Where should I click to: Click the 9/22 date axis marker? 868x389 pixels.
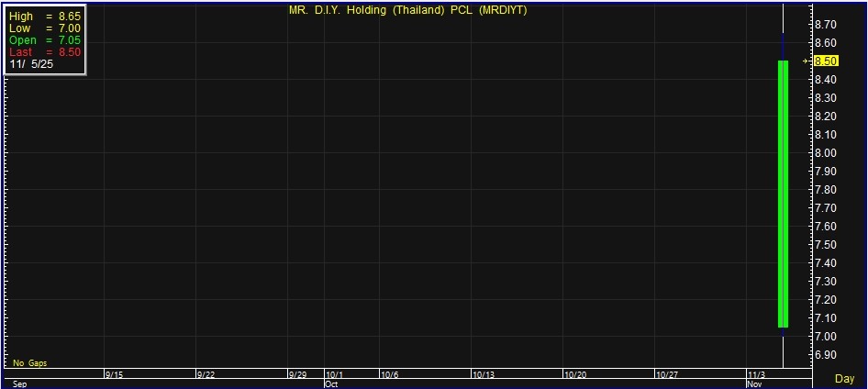pos(206,375)
